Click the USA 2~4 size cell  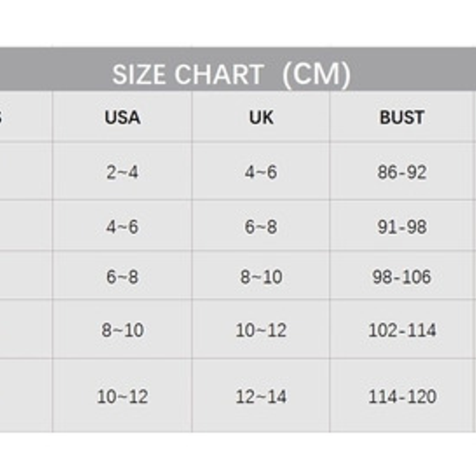122,172
